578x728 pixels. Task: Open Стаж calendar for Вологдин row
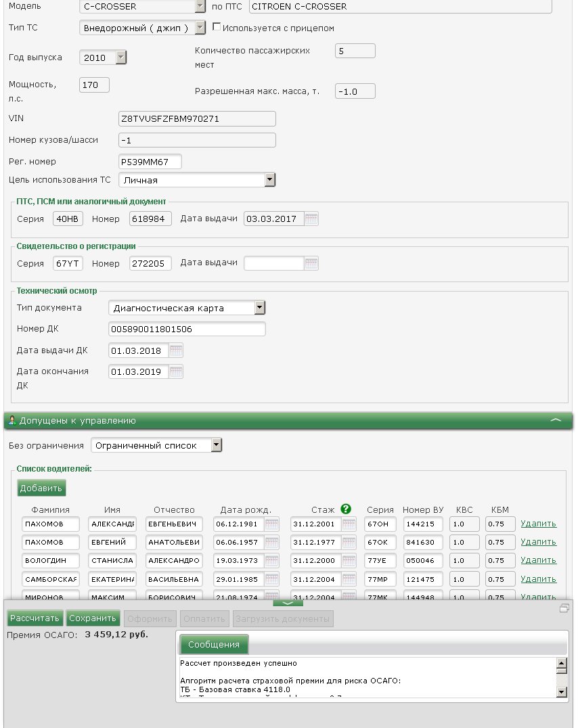pyautogui.click(x=349, y=561)
